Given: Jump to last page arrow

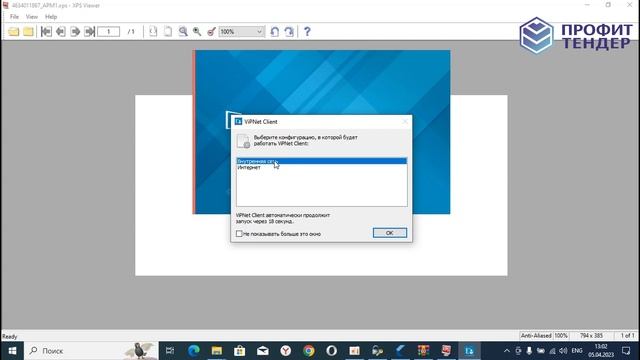Looking at the screenshot, I should [89, 31].
